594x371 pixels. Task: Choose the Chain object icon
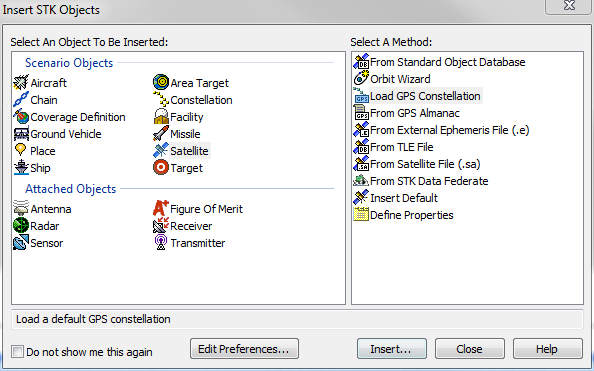pyautogui.click(x=21, y=100)
